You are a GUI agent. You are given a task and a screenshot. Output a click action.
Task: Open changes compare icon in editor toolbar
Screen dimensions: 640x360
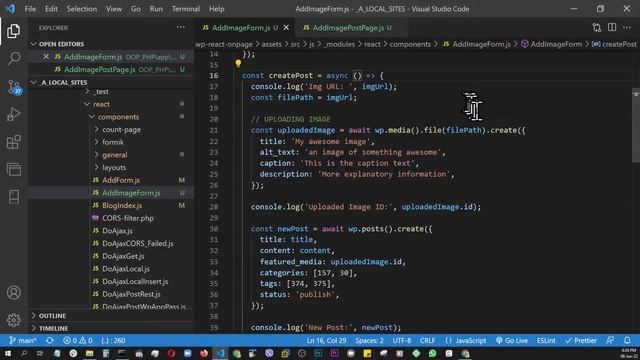tap(596, 27)
